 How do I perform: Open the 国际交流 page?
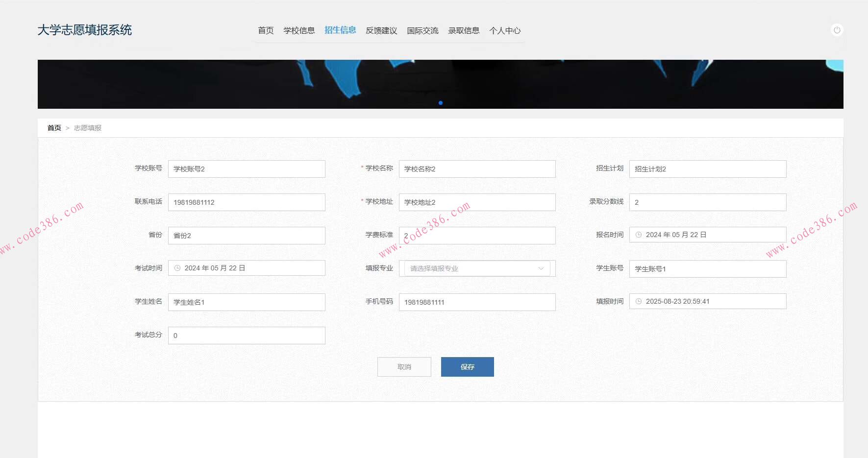(x=423, y=30)
